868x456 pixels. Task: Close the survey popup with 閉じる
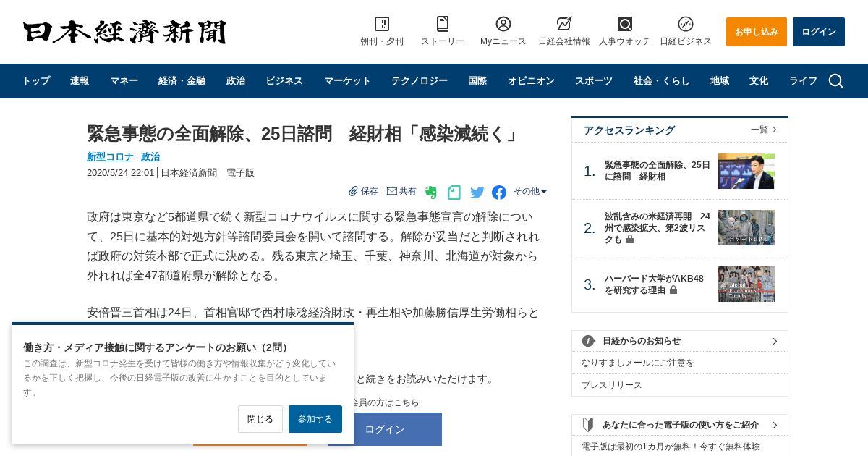pos(260,419)
